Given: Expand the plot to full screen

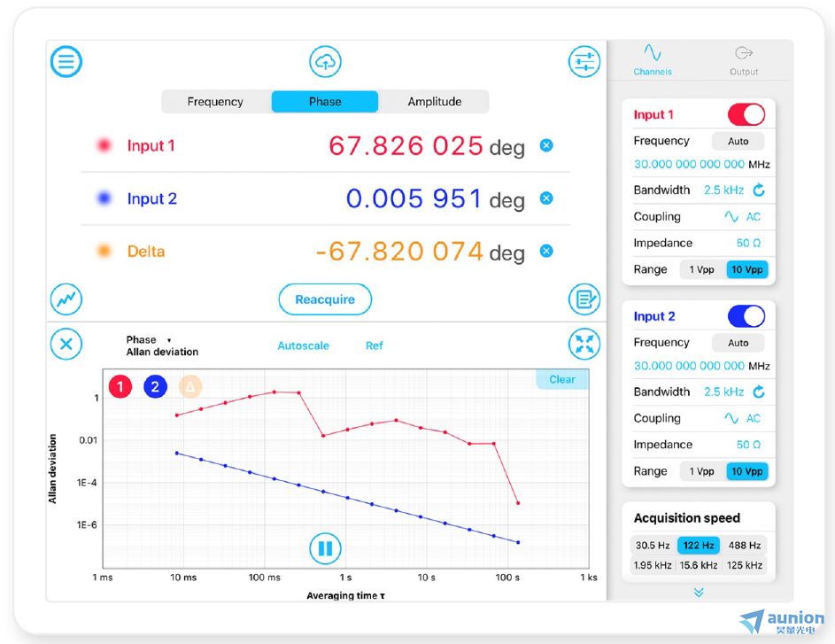Looking at the screenshot, I should [x=584, y=344].
